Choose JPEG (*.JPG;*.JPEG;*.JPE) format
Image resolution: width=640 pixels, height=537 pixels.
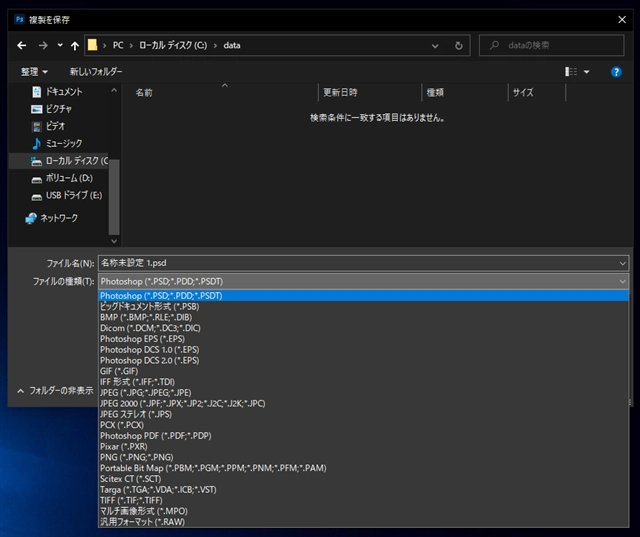[x=363, y=393]
